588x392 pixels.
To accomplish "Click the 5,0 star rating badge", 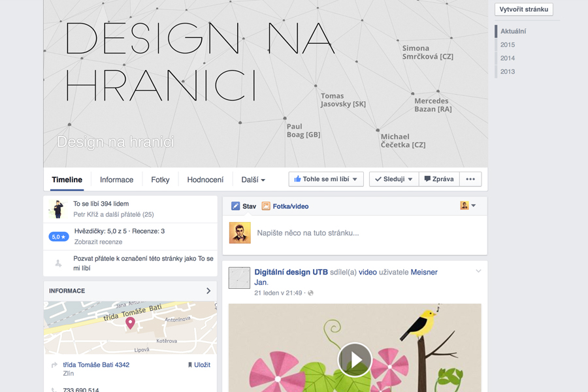I will pos(58,237).
